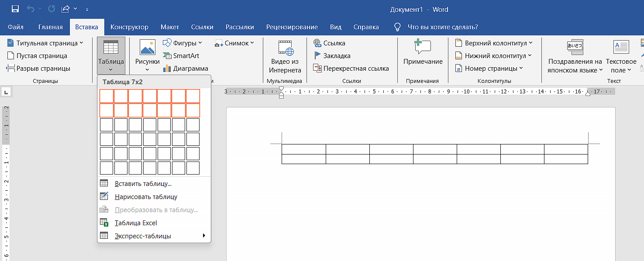Open the Рецензирование tab

(292, 27)
